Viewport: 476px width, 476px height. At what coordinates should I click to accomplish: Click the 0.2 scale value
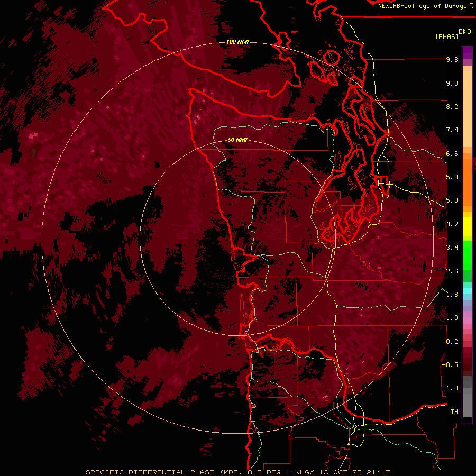coord(452,342)
